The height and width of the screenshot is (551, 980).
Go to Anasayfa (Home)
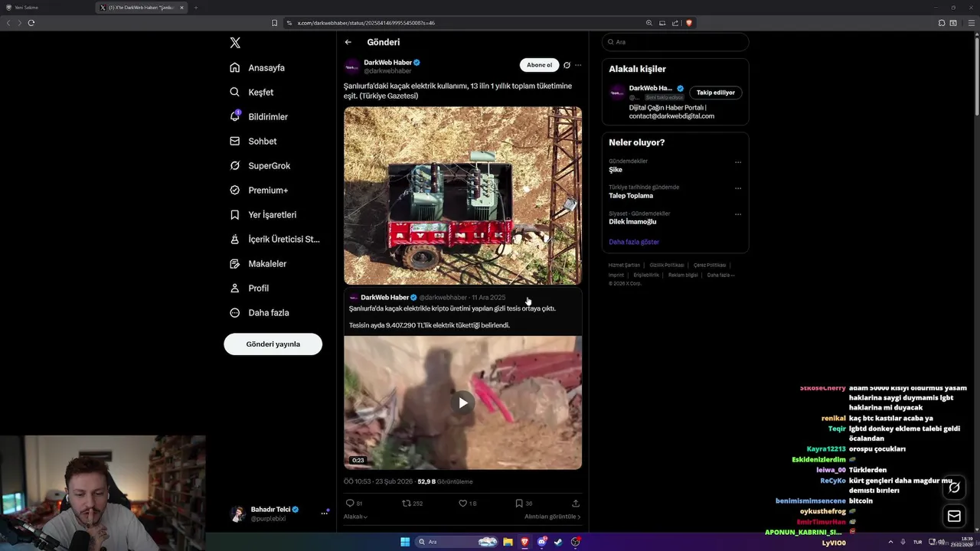(257, 67)
